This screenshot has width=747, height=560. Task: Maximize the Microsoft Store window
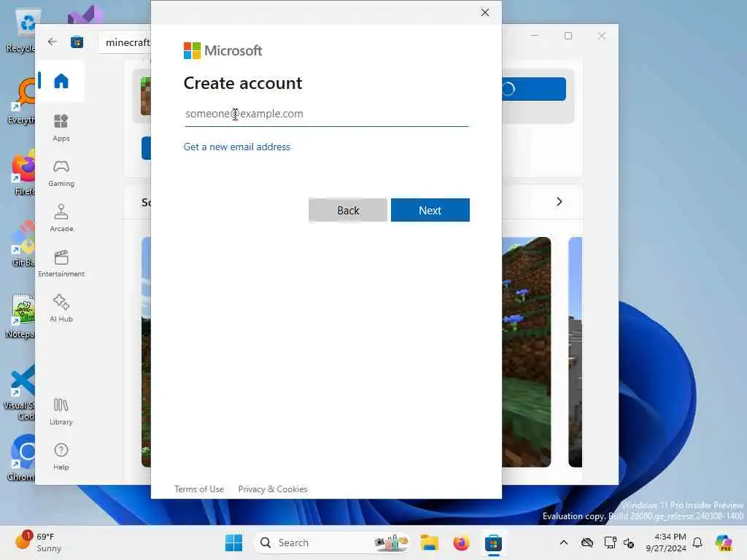(x=568, y=36)
